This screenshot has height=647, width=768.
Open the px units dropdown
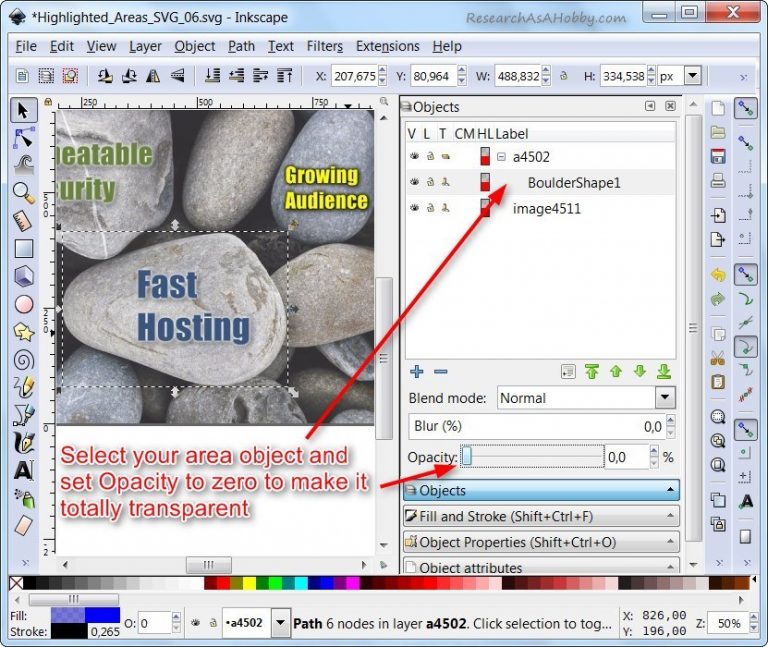[693, 76]
